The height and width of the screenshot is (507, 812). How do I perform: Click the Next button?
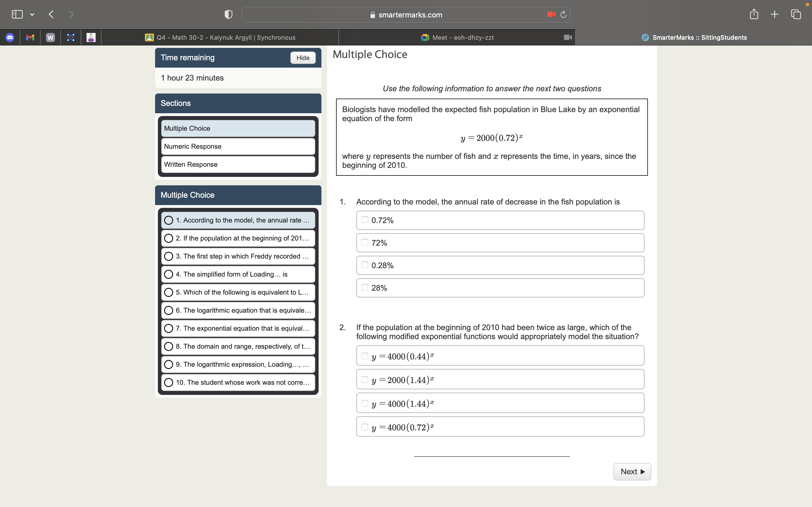point(632,472)
